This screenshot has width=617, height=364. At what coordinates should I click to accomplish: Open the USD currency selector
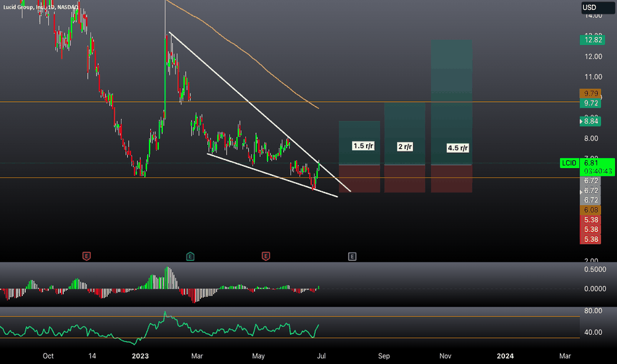pos(597,7)
